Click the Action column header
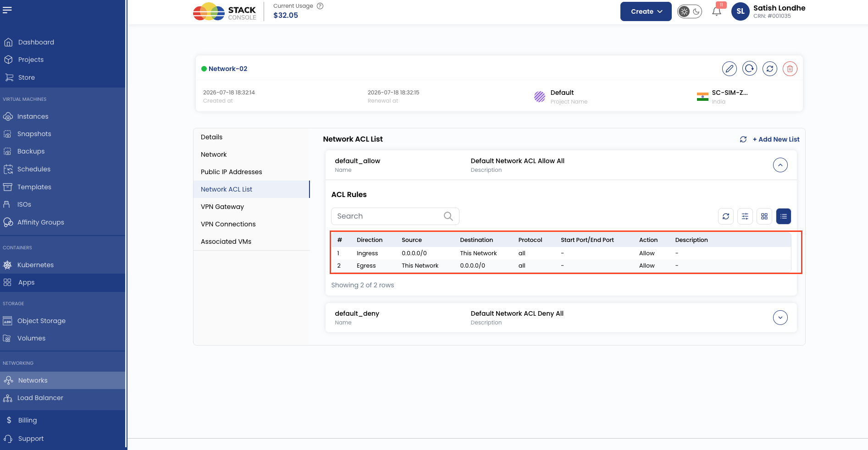This screenshot has width=868, height=450. [x=648, y=240]
